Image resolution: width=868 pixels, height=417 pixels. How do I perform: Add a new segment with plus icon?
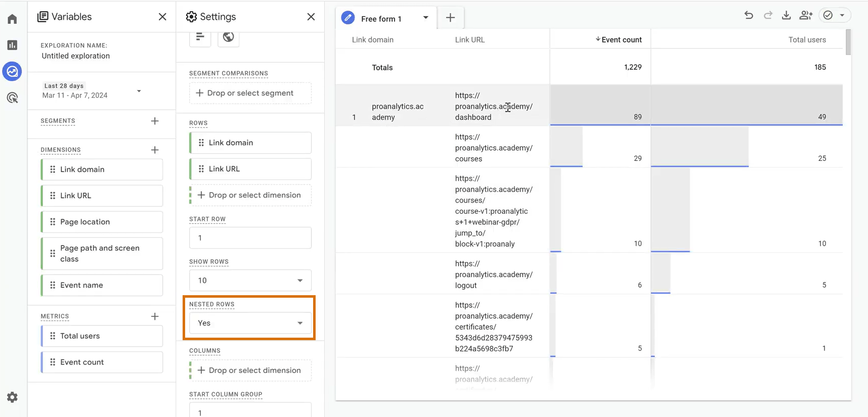pyautogui.click(x=155, y=121)
